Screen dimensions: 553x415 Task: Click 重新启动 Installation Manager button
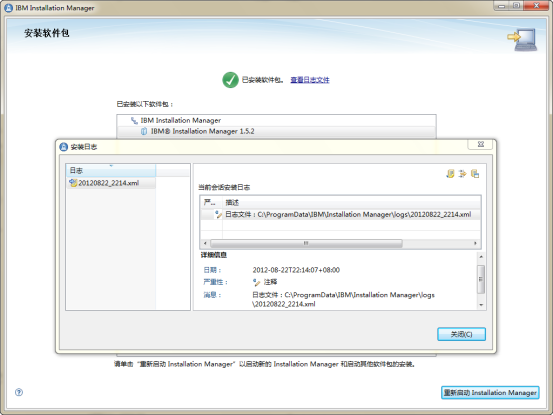click(490, 392)
